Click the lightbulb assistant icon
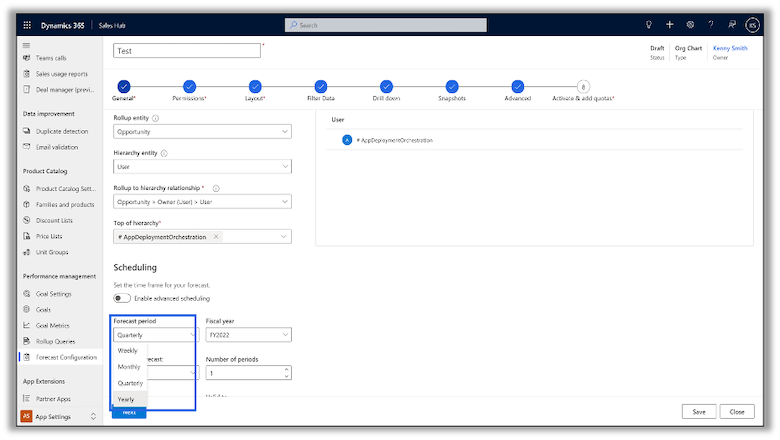Screen dimensions: 780x440 click(649, 24)
